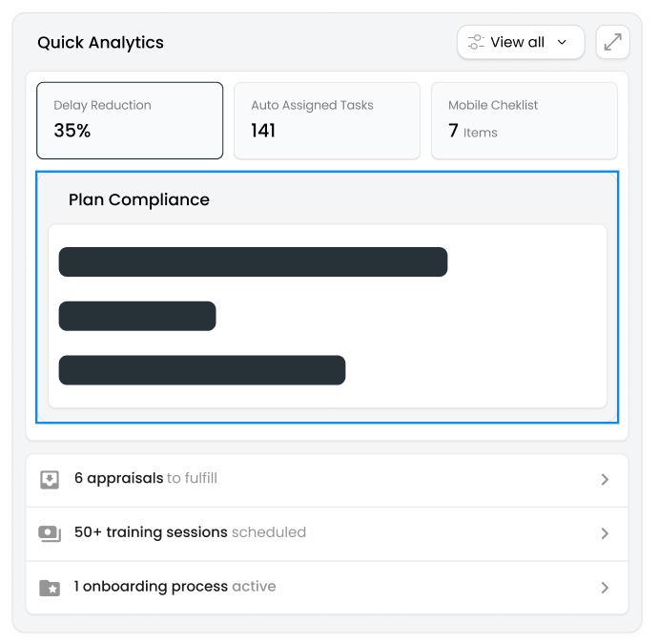Image resolution: width=658 pixels, height=644 pixels.
Task: Expand the 50+ training sessions chevron
Action: (x=605, y=534)
